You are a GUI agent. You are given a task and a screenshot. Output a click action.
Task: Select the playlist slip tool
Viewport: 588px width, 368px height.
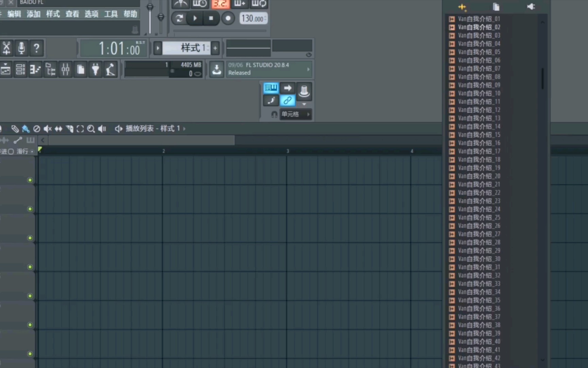[59, 129]
